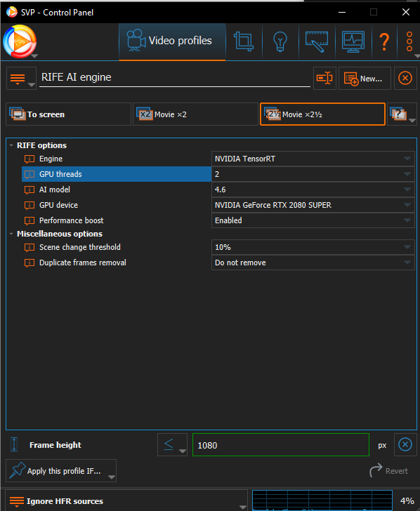Show info icon for Performance boost
Screen dimensions: 420x511
pyautogui.click(x=29, y=220)
